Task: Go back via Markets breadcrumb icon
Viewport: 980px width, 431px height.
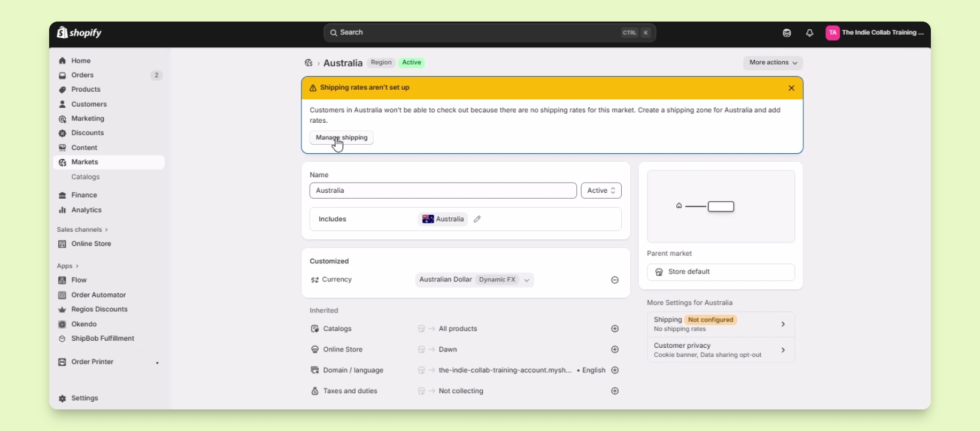Action: click(x=308, y=63)
